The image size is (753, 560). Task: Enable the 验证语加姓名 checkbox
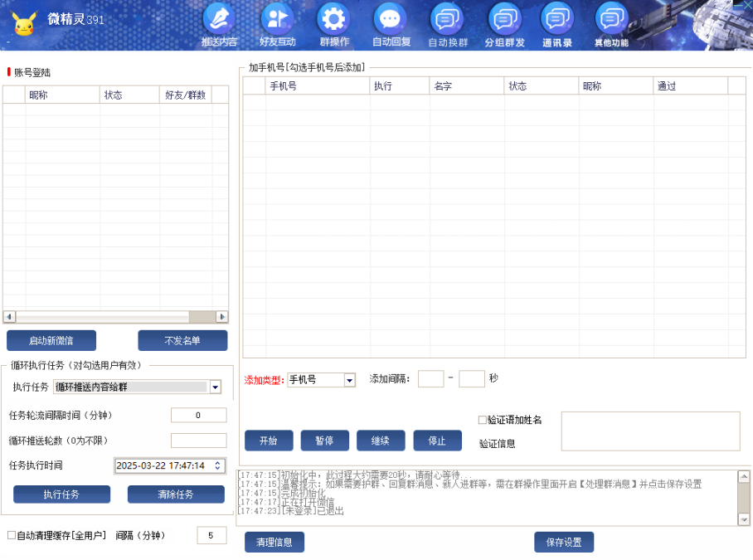483,420
